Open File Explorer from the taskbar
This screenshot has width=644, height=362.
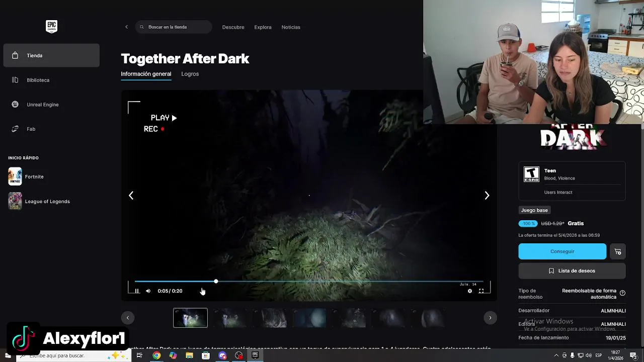[189, 355]
